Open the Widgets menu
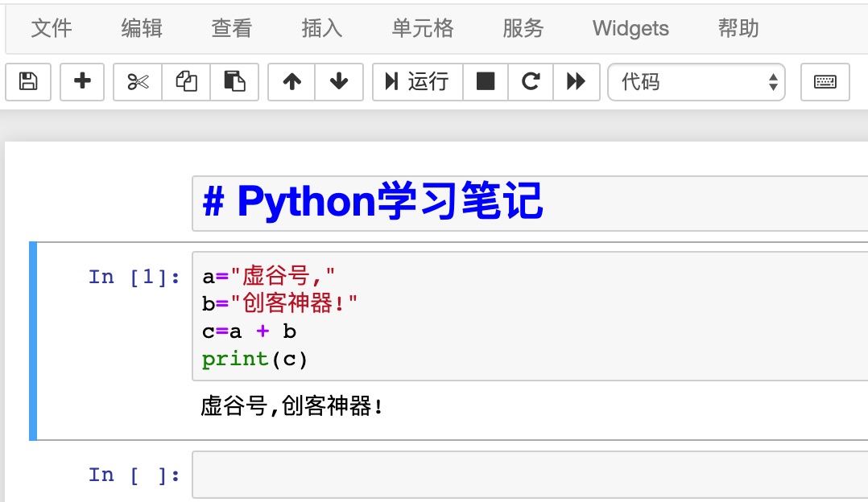The image size is (868, 502). click(x=630, y=28)
